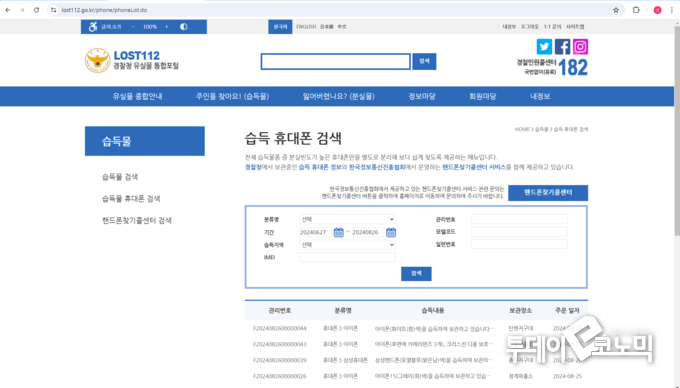
Task: Open 내정보 in main navigation bar
Action: [540, 96]
